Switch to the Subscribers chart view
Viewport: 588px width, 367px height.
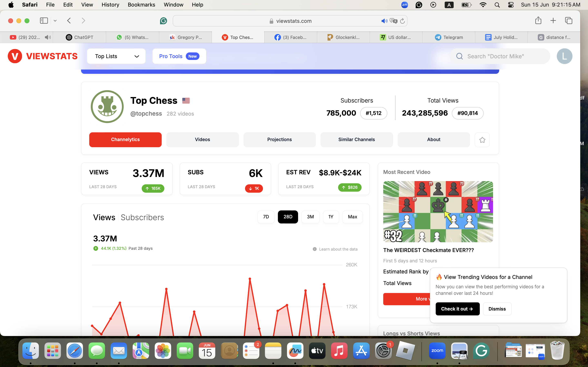point(142,217)
